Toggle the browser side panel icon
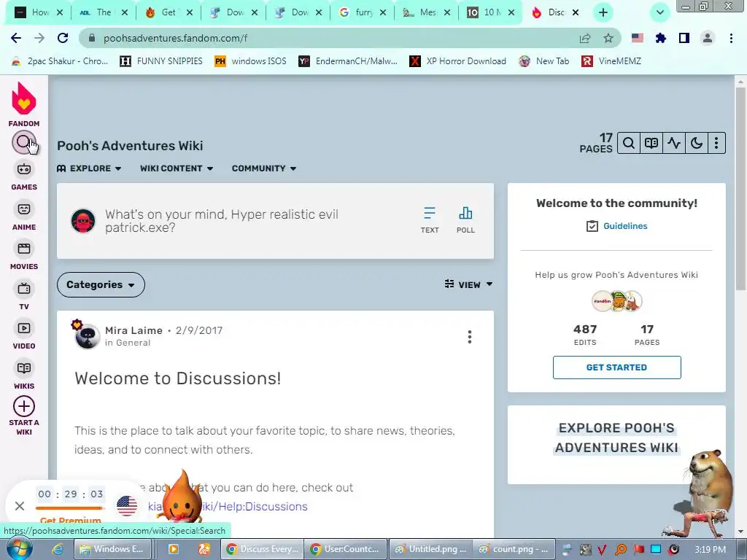The image size is (747, 560). [x=684, y=38]
